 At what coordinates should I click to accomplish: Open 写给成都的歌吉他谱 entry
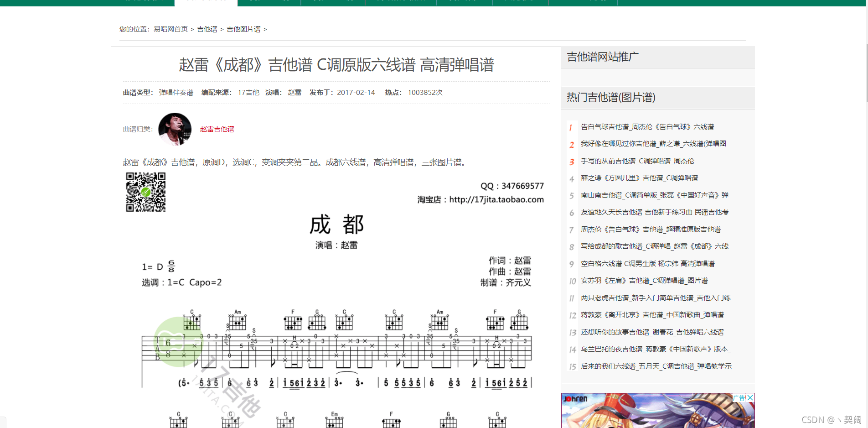click(x=655, y=246)
